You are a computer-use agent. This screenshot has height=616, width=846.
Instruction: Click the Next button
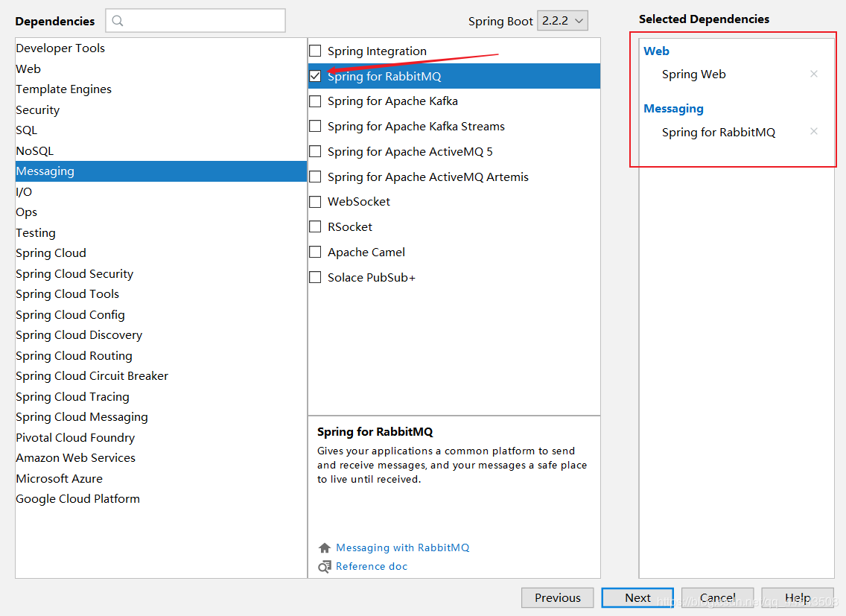pyautogui.click(x=637, y=597)
